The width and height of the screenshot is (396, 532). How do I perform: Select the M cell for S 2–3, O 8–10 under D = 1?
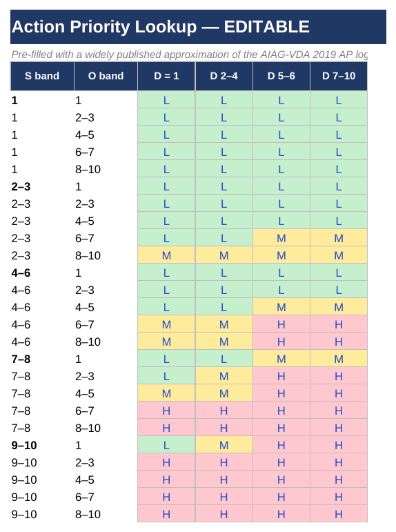click(x=166, y=255)
